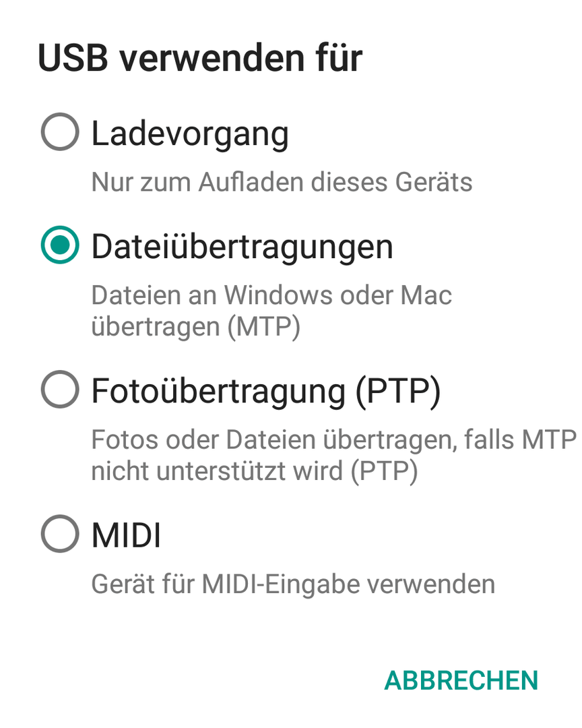Pick the teal filled MTP radio indicator
Viewport: 582px width, 728px height.
(x=60, y=245)
